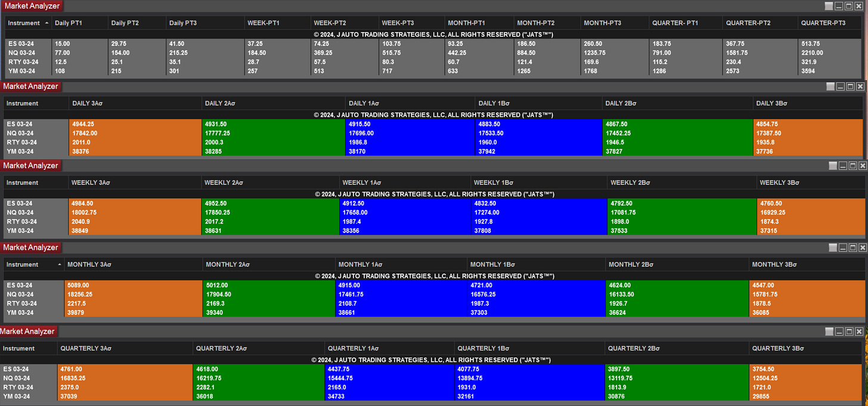Click the orange 5089.00 cell under MONTHLY 3Aσ

click(133, 285)
